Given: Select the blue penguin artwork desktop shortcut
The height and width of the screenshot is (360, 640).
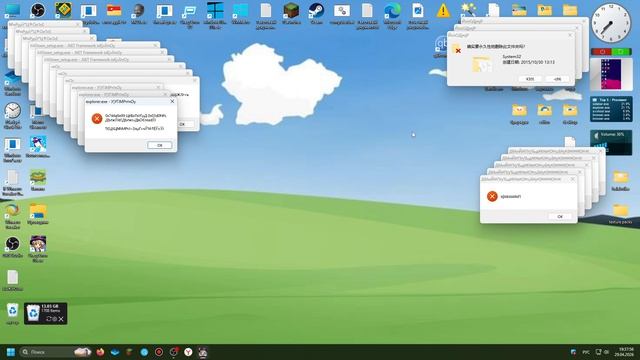Looking at the screenshot, I should (x=38, y=144).
